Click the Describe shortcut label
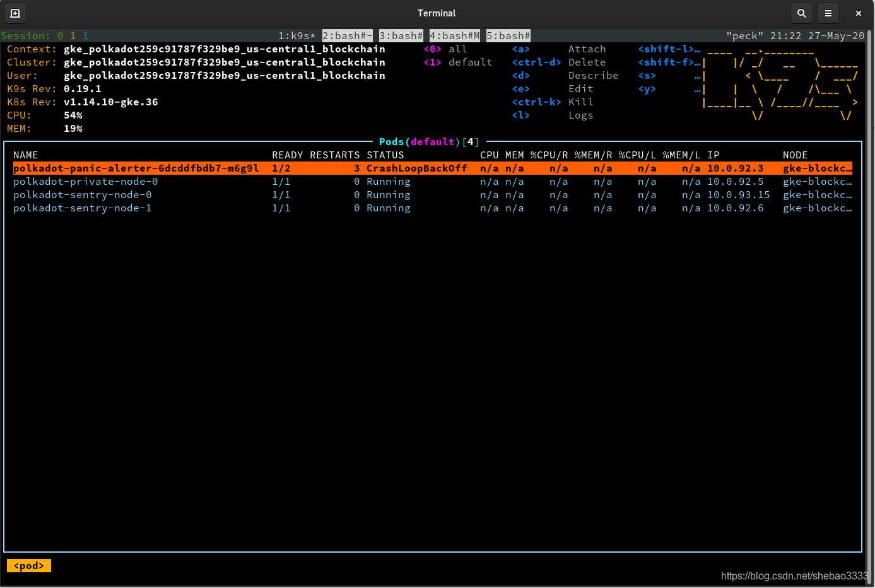This screenshot has height=588, width=875. (x=594, y=76)
